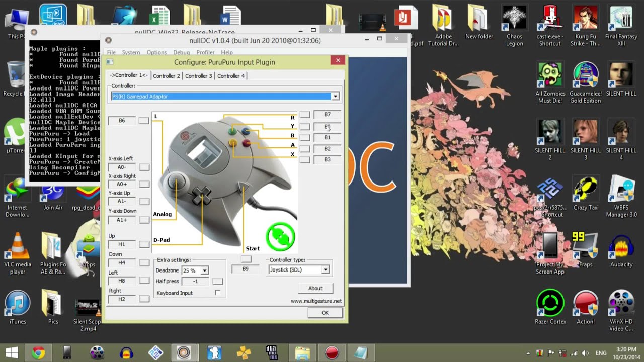Open the Fraps desktop icon
644x362 pixels.
[586, 250]
